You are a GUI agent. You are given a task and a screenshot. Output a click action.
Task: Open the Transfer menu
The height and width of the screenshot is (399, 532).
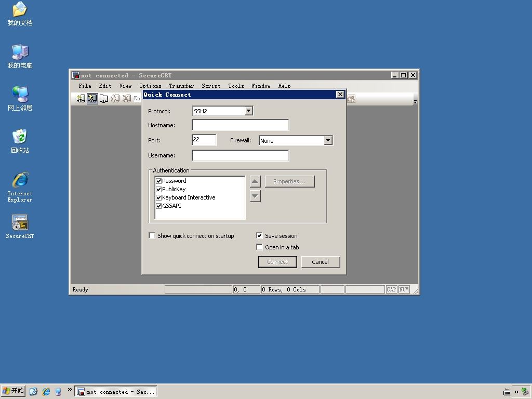coord(181,86)
